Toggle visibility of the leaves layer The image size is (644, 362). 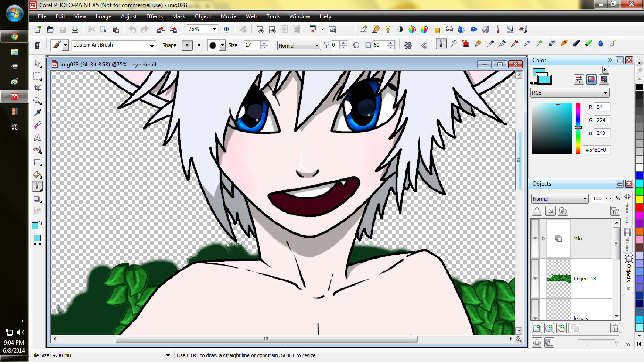(535, 318)
